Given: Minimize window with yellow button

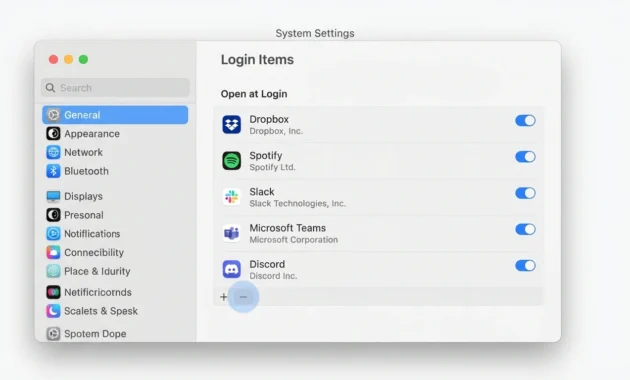Looking at the screenshot, I should coord(69,59).
